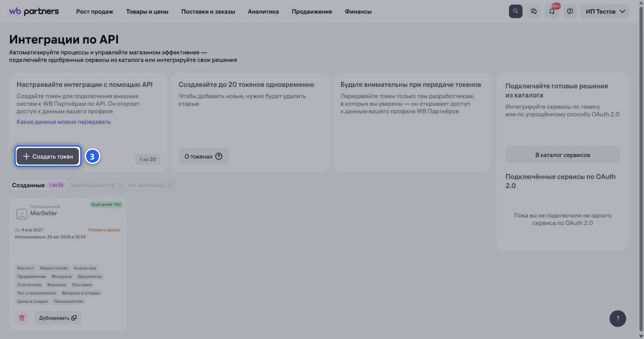
Task: Switch to the Заканчиваются tab
Action: [x=97, y=185]
